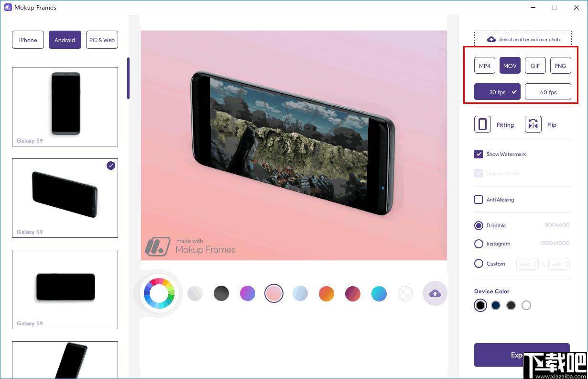This screenshot has width=588, height=379.
Task: Toggle the Show Watermark checkbox
Action: pyautogui.click(x=479, y=154)
